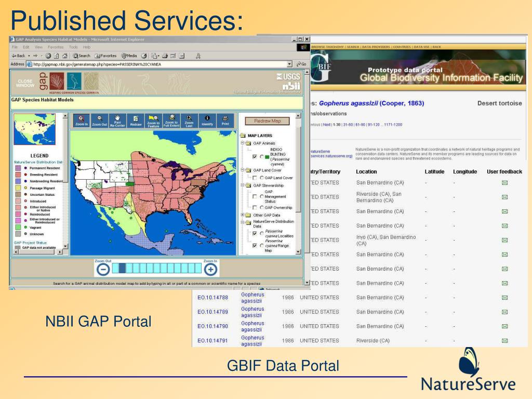
Task: Click the Print tool in map toolbar
Action: (x=225, y=121)
